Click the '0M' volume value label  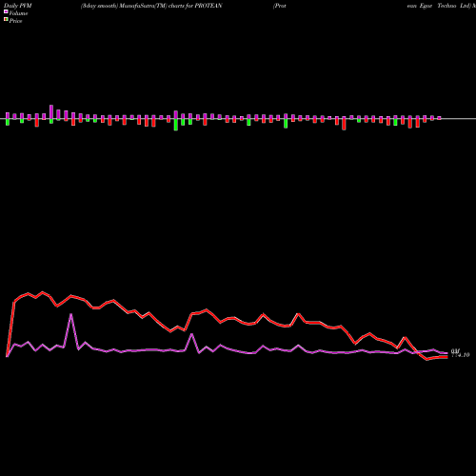pos(455,351)
